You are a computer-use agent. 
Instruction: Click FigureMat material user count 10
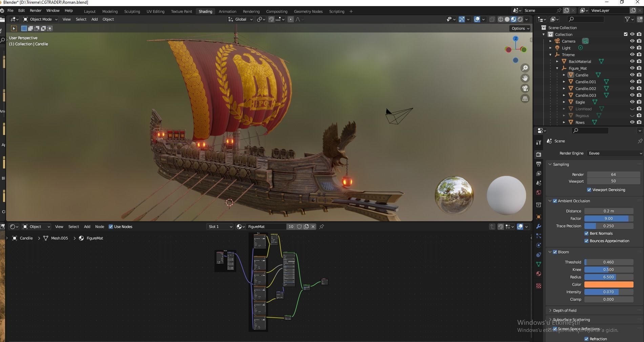pos(291,227)
